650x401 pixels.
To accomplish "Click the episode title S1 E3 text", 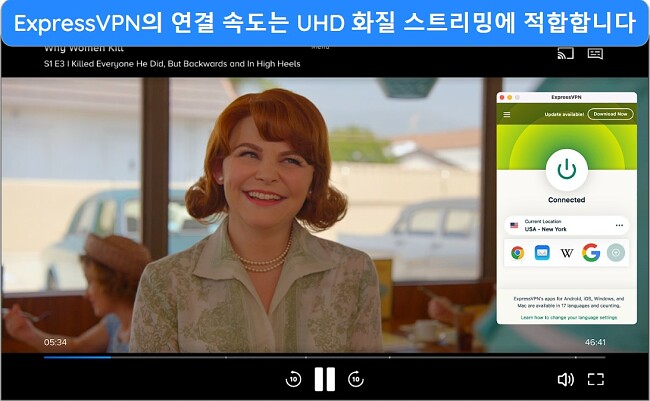I will (x=172, y=64).
